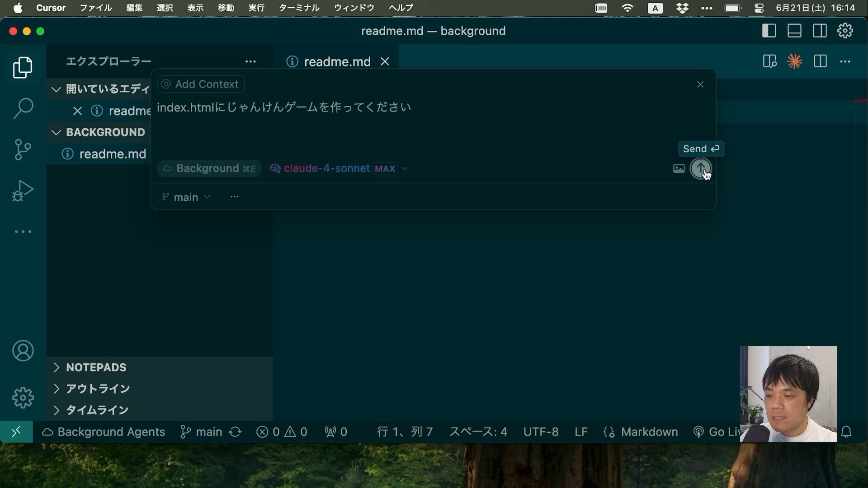Toggle the secondary sidebar visibility
Viewport: 868px width, 488px height.
point(820,31)
